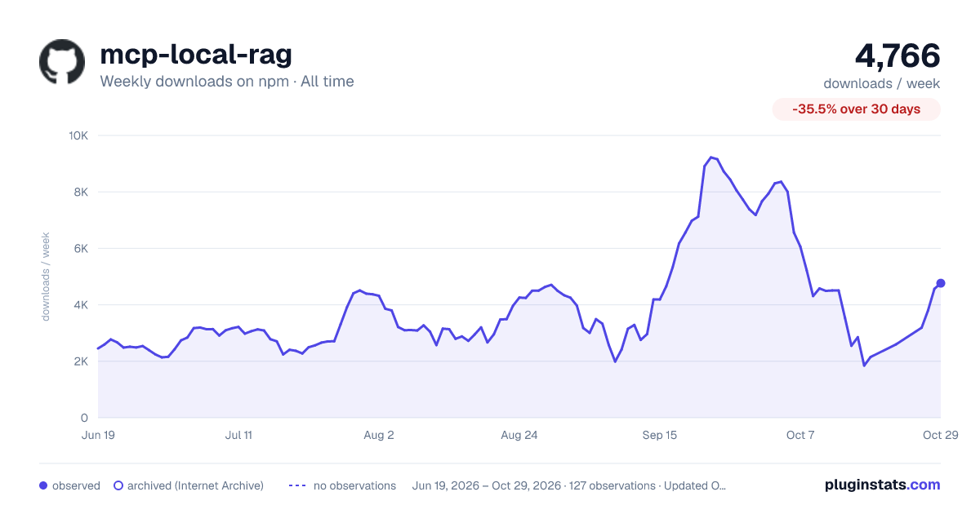Click the Jun 19 x-axis label
Viewport: 980px width, 514px height.
[x=98, y=435]
